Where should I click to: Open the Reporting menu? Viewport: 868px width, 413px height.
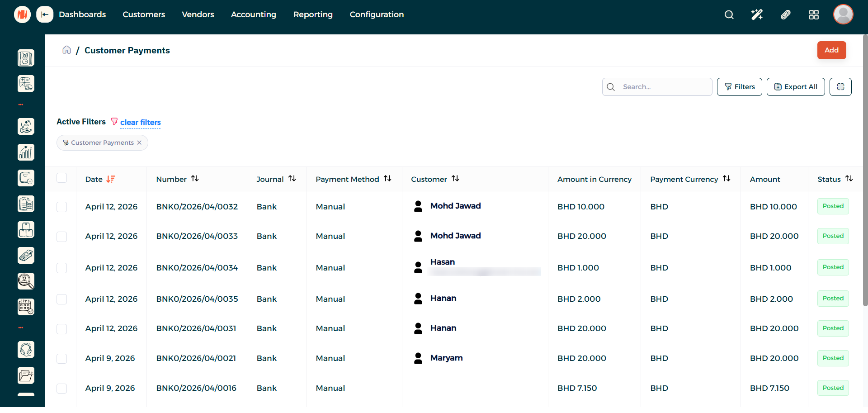pyautogui.click(x=313, y=14)
